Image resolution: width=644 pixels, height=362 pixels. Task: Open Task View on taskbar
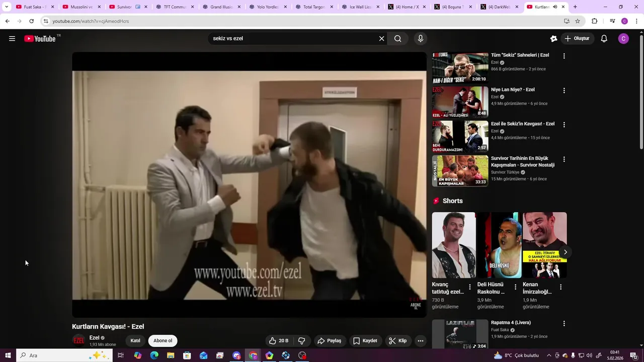121,355
